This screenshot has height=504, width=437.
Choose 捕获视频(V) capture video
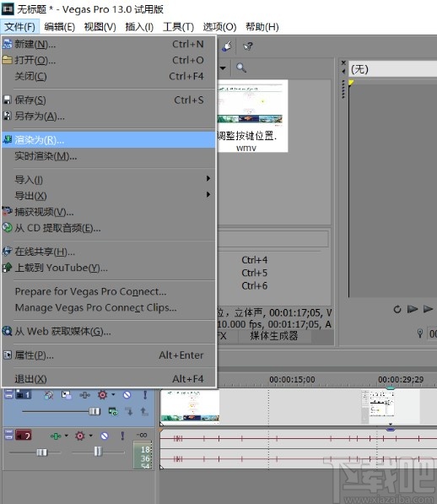pyautogui.click(x=109, y=212)
